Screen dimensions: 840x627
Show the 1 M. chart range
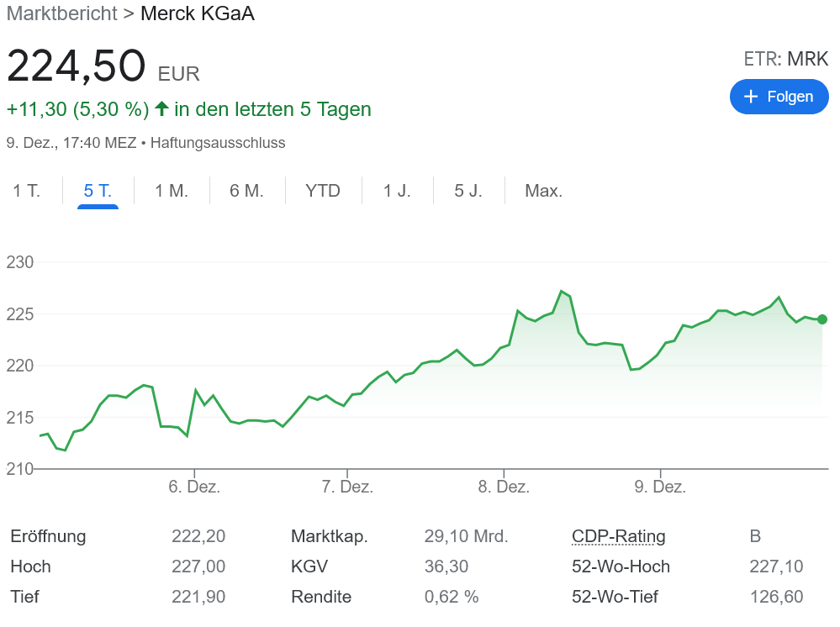[x=172, y=191]
